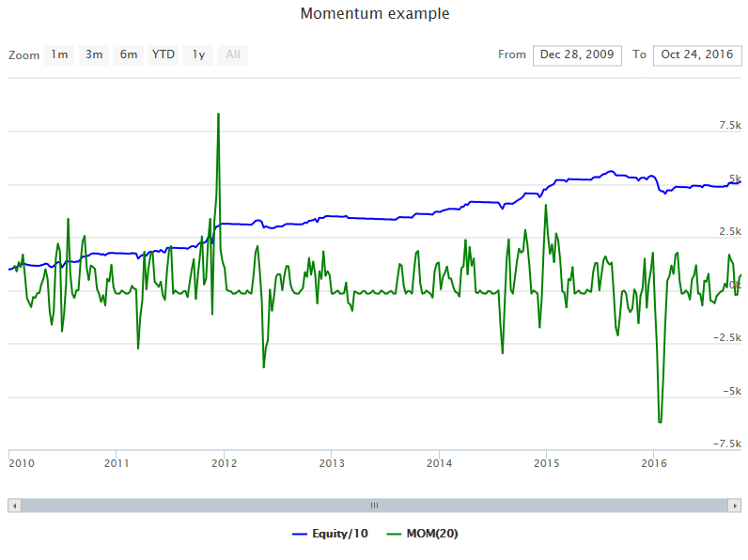Click the -2.5k y-axis label
Viewport: 748px width, 560px height.
727,338
